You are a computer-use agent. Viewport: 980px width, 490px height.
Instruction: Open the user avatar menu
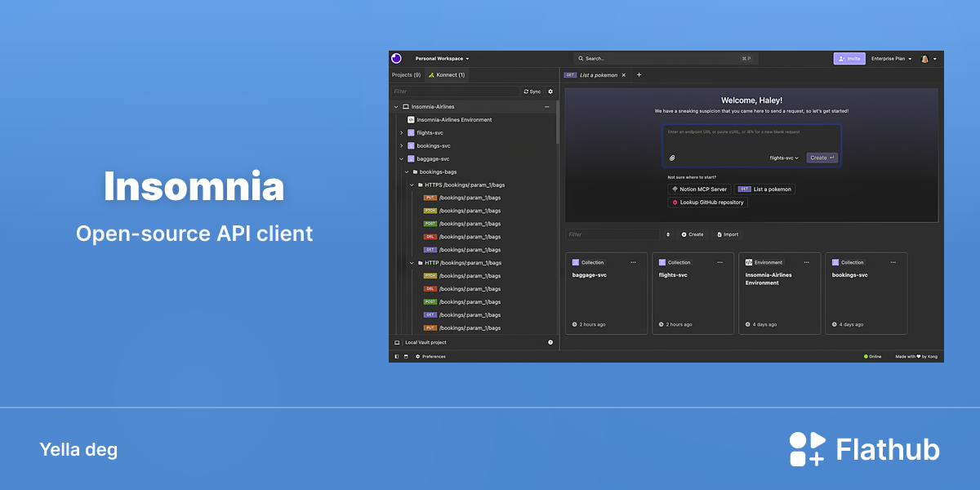coord(929,59)
